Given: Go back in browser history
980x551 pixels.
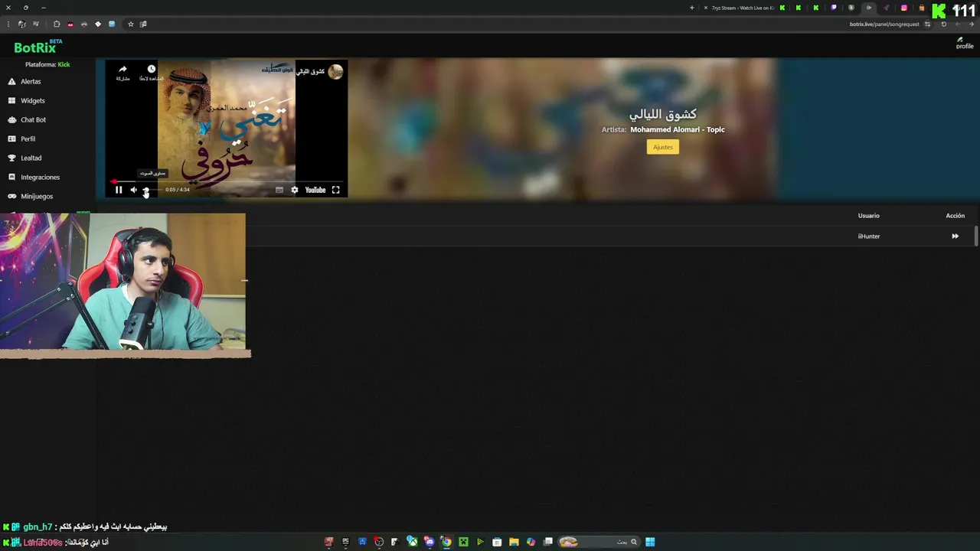Looking at the screenshot, I should [972, 24].
